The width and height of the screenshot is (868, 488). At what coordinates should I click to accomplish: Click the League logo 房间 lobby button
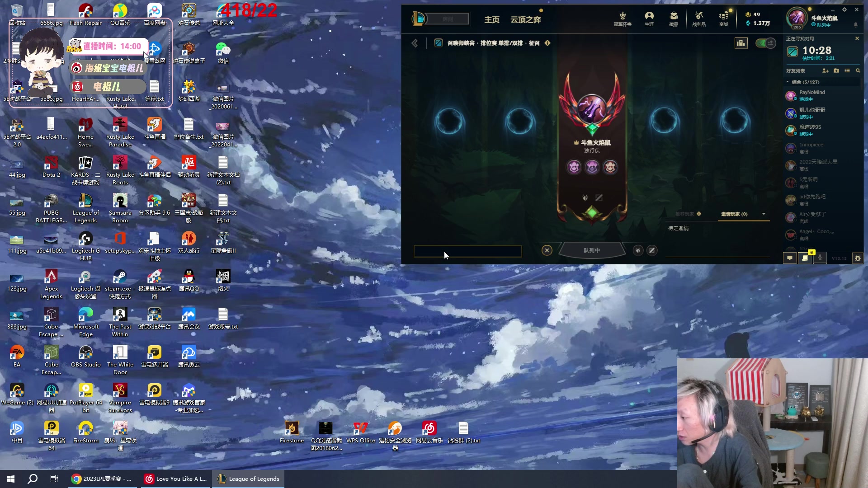[440, 19]
